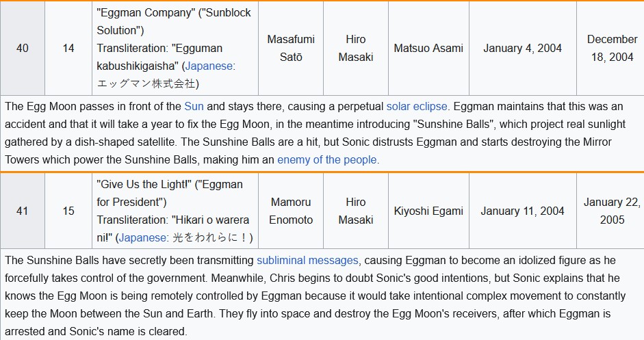Select episode number 40 cell
This screenshot has width=644, height=340.
click(x=22, y=49)
